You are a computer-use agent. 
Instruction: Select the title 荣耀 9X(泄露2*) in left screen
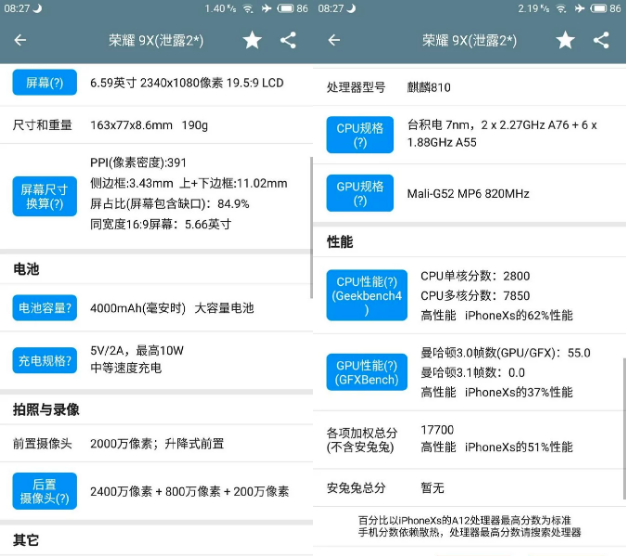(x=156, y=40)
